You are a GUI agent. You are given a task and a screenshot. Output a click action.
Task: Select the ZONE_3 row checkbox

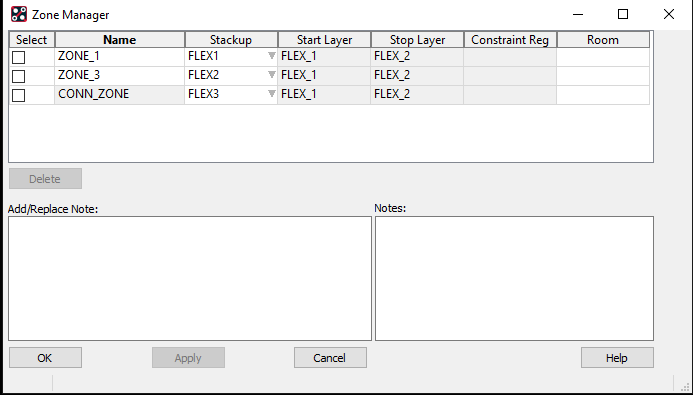point(19,76)
